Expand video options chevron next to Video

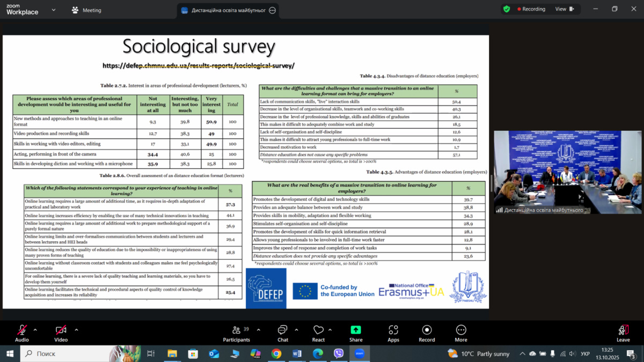tap(76, 330)
